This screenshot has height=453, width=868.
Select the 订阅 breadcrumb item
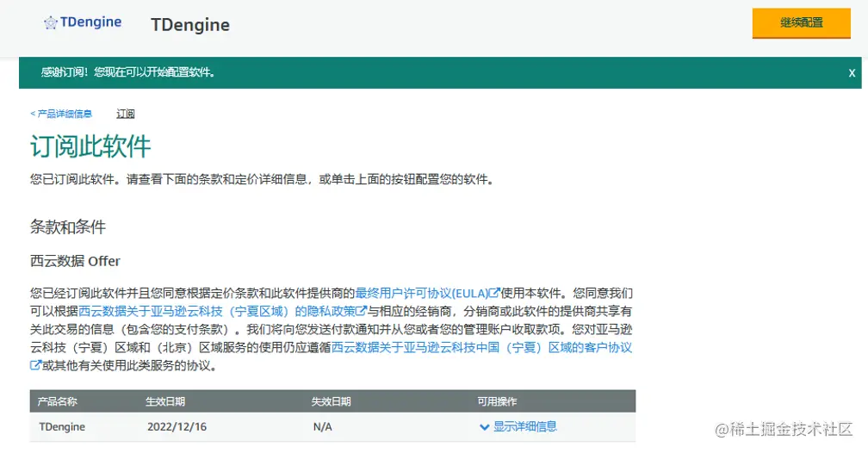point(126,114)
